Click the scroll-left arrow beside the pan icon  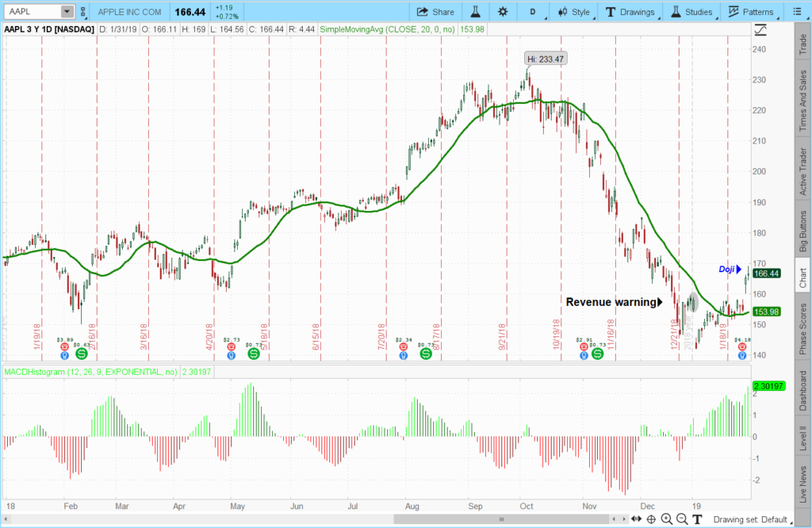(x=614, y=519)
